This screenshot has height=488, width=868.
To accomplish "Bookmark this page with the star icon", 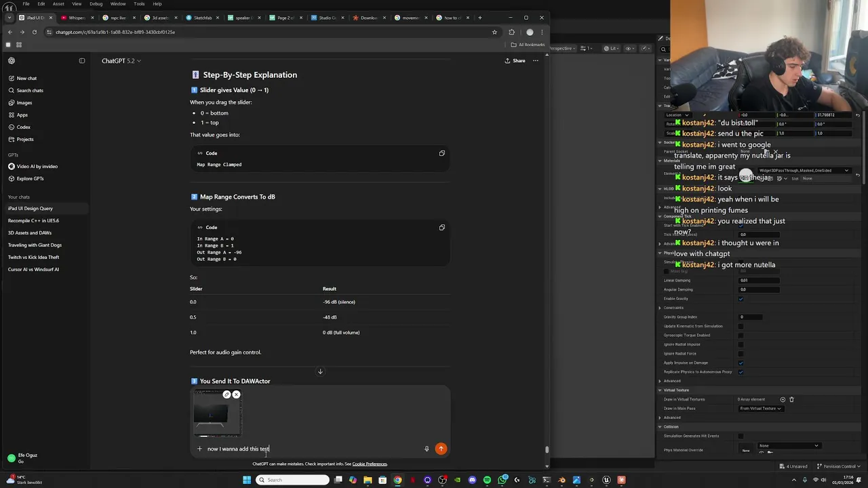I will pos(494,32).
